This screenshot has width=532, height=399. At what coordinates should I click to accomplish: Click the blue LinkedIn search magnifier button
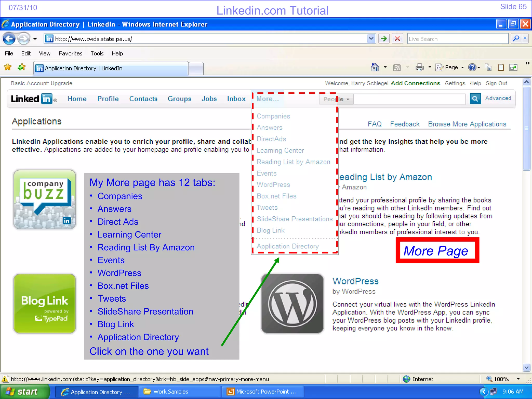coord(475,99)
